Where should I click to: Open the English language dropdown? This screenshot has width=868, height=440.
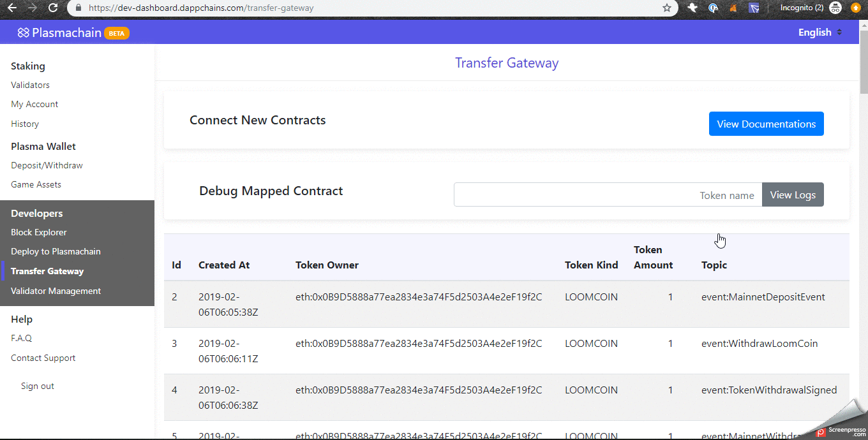[x=819, y=32]
